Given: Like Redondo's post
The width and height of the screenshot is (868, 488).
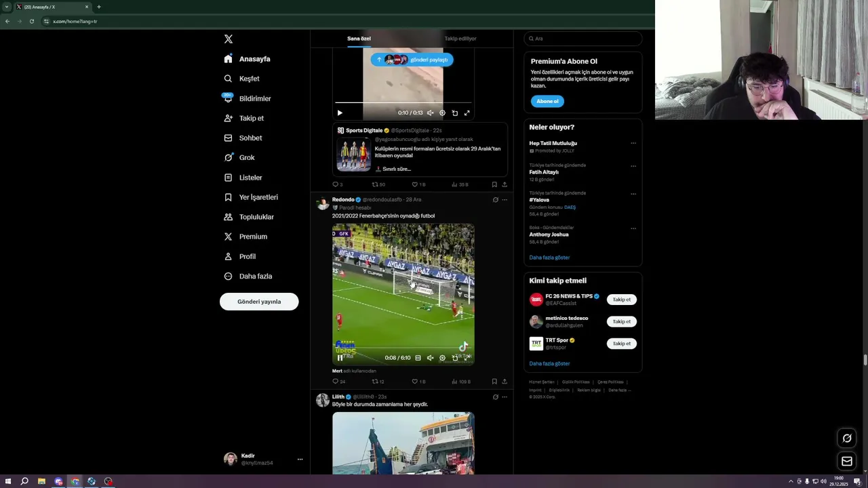Looking at the screenshot, I should [418, 382].
